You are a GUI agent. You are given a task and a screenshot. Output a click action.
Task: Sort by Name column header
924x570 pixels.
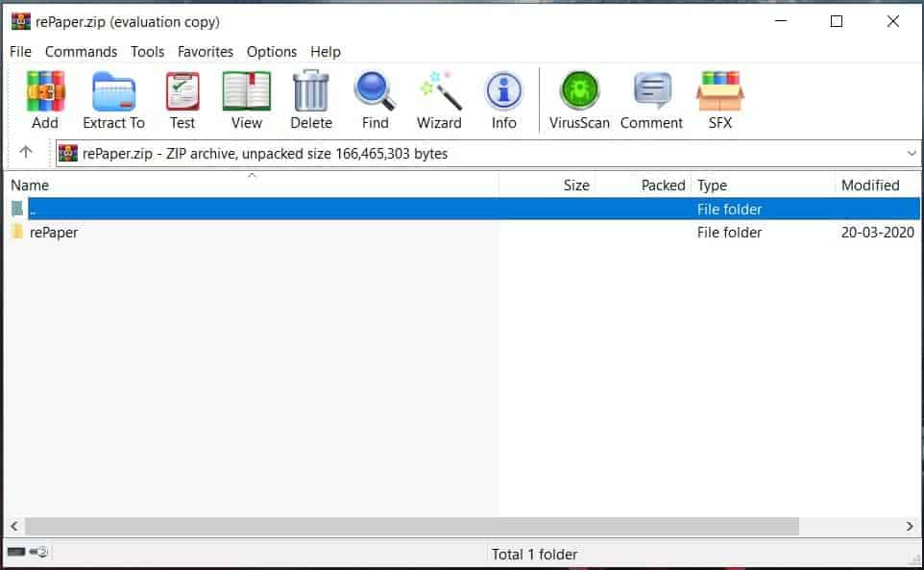[252, 186]
